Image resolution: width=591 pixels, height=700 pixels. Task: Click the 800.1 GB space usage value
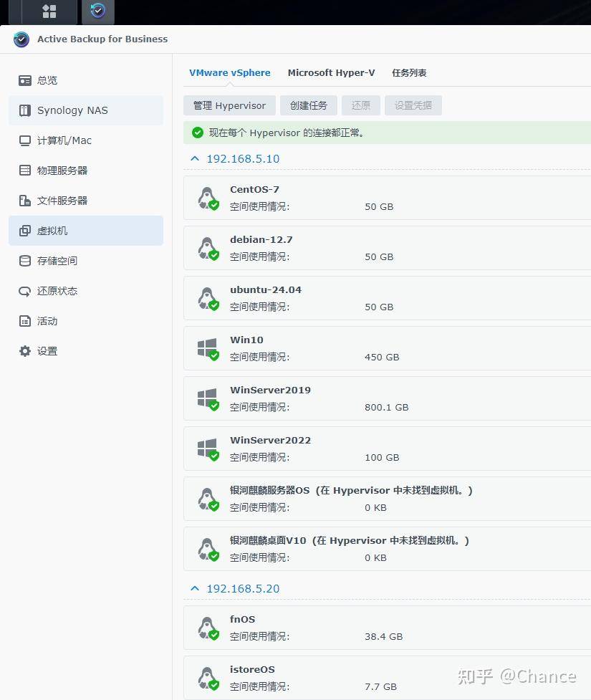click(x=387, y=407)
